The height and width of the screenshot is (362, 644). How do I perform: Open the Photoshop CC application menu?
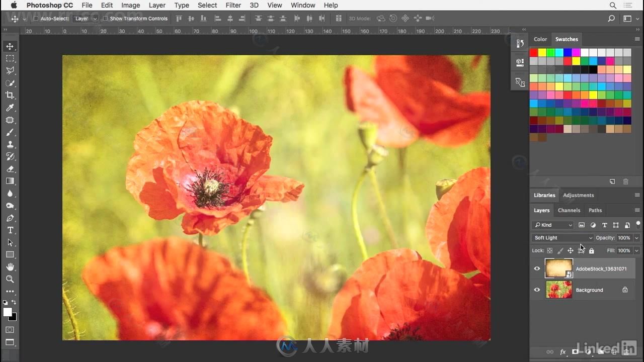click(x=50, y=5)
